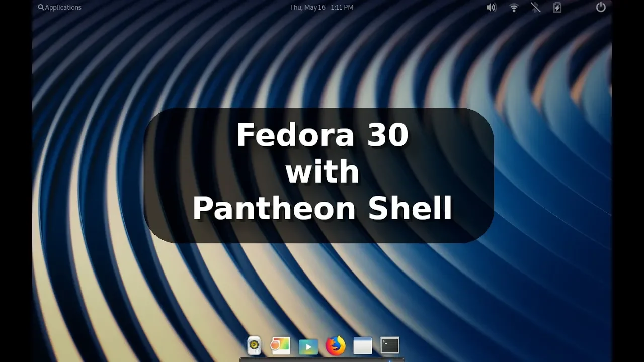
Task: Launch Firefox from the dock
Action: pos(336,345)
